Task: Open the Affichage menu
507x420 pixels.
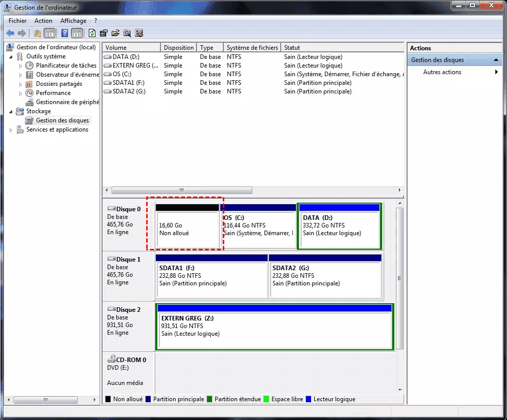Action: tap(73, 21)
